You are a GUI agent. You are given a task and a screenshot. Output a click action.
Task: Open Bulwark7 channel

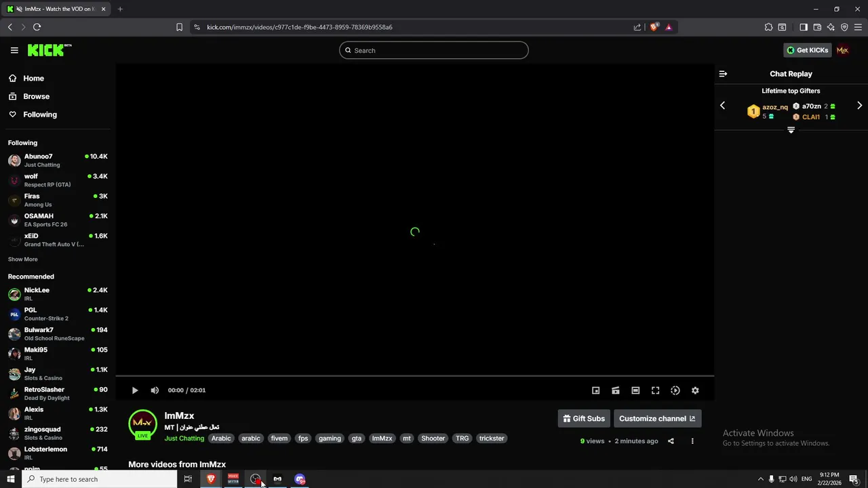(x=58, y=334)
